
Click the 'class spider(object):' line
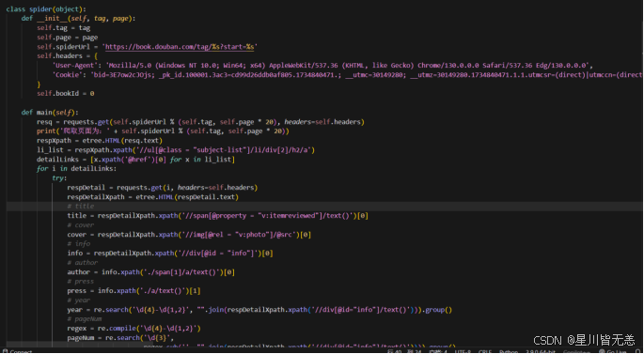46,9
